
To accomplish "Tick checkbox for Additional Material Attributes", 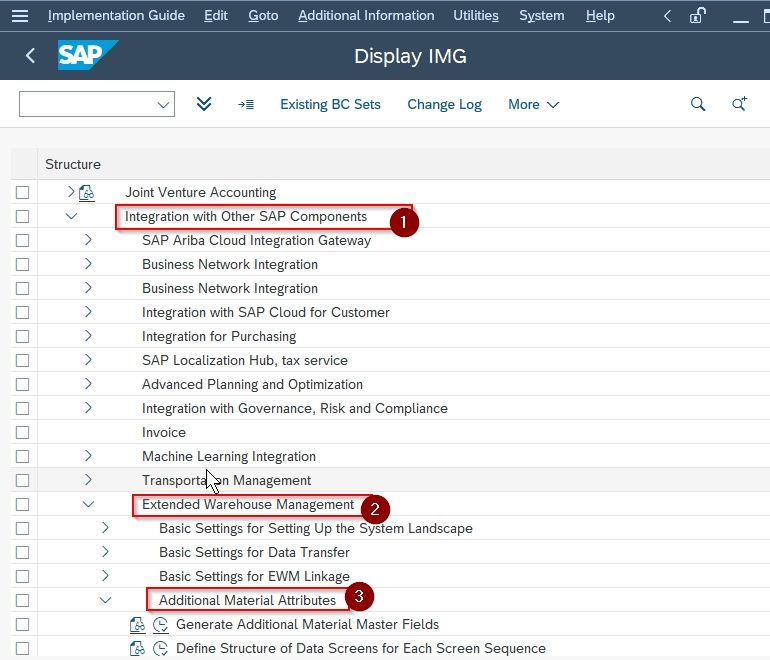I will click(22, 601).
